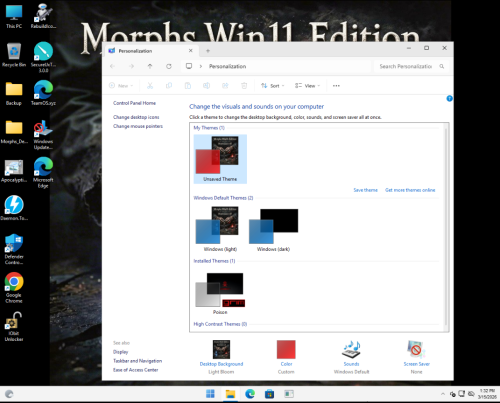Open the red Color swatch setting
500x403 pixels.
click(286, 349)
